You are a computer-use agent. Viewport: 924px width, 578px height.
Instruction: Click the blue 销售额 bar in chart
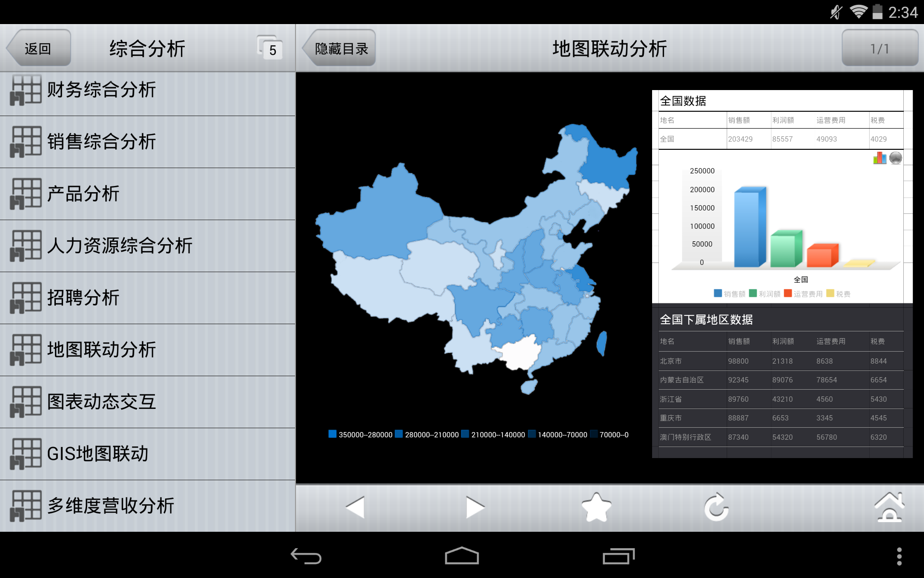tap(749, 227)
